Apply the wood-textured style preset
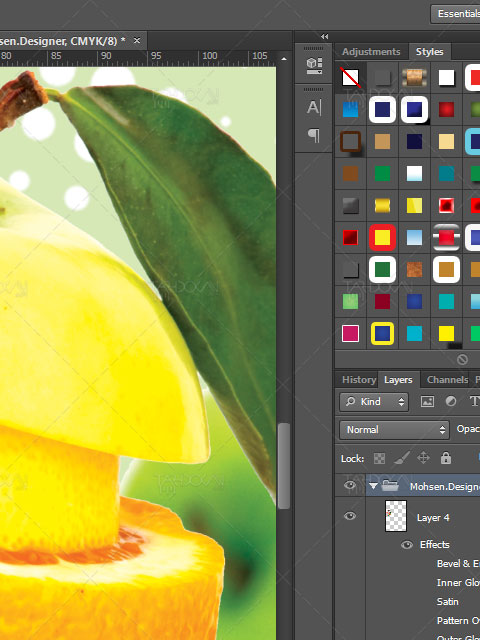This screenshot has width=480, height=640. pos(414,77)
